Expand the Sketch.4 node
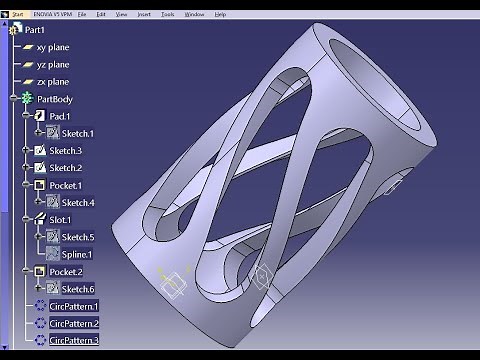This screenshot has height=360, width=480. pos(38,202)
